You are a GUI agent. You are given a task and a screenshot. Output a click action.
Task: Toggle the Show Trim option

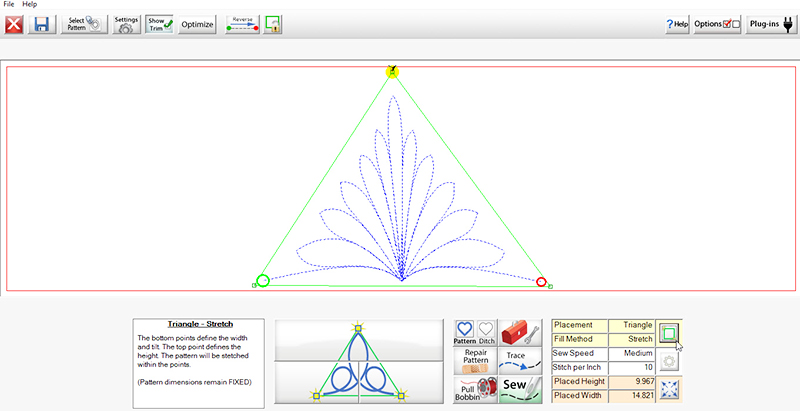[x=160, y=24]
